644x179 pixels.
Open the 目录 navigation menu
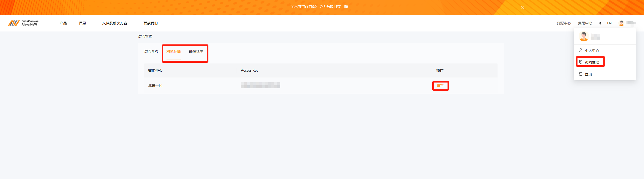click(82, 23)
